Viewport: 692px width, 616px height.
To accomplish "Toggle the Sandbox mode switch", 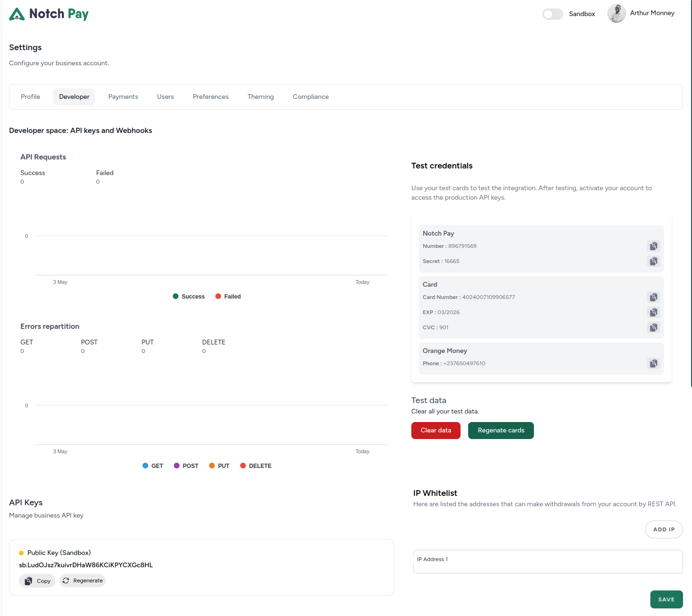I will (552, 14).
